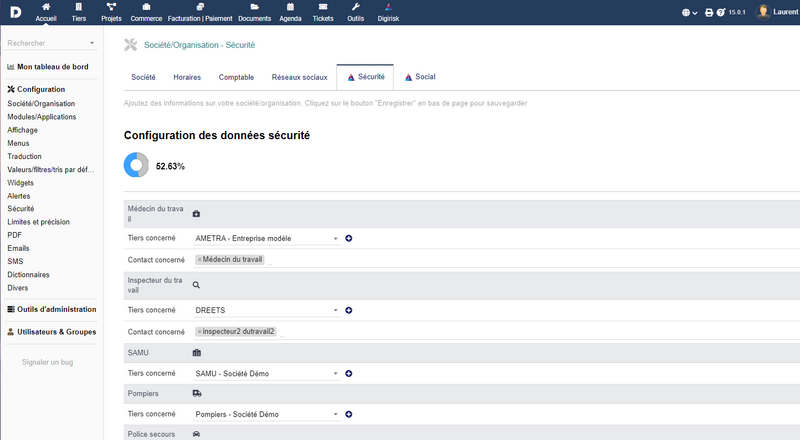Open the Tiers top menu
The image size is (800, 440).
tap(79, 12)
